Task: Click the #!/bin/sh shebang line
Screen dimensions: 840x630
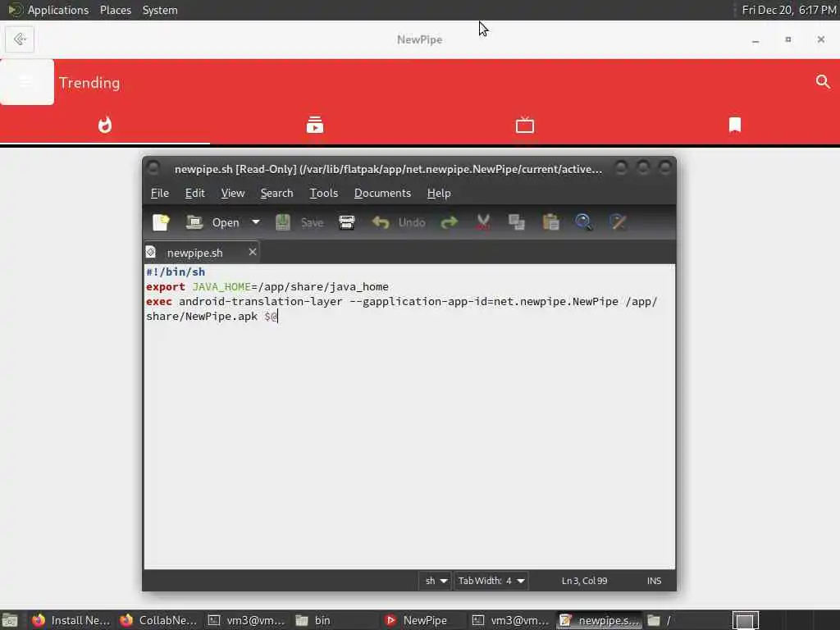Action: [176, 272]
